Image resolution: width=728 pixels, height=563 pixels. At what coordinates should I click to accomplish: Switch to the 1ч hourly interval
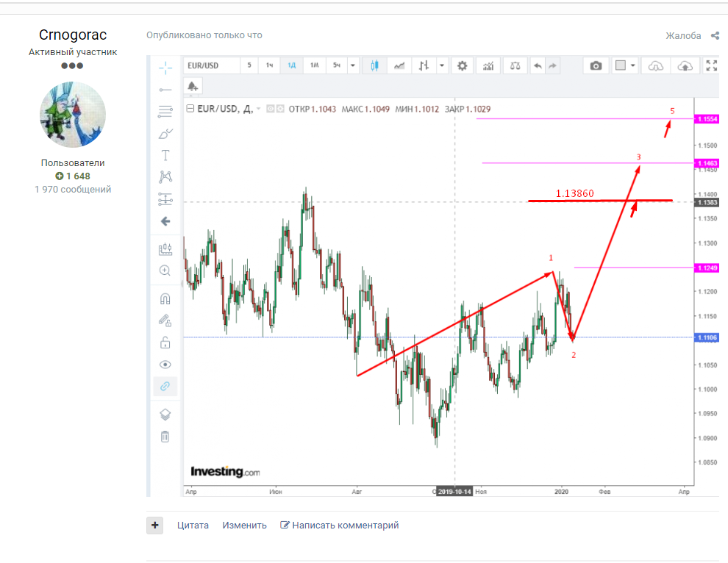point(269,65)
